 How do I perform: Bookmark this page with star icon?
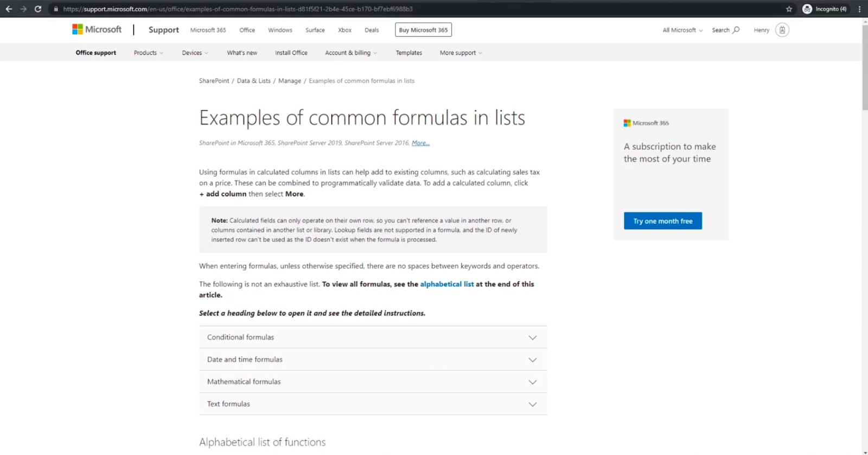coord(789,9)
